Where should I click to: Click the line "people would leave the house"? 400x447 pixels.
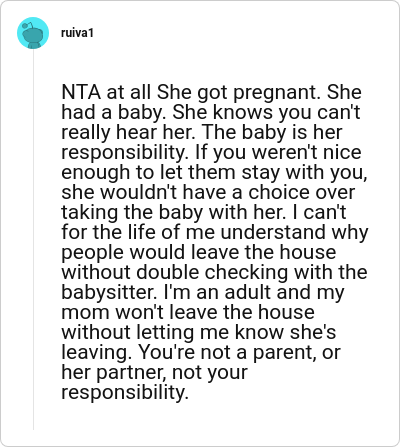199,252
